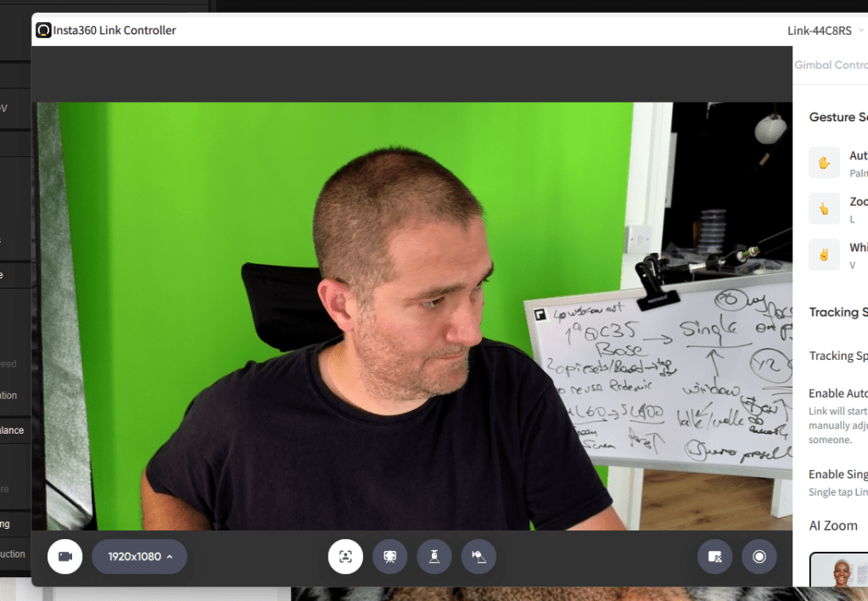This screenshot has width=868, height=601.
Task: Open the Link-44C8RS device dropdown
Action: click(x=825, y=31)
